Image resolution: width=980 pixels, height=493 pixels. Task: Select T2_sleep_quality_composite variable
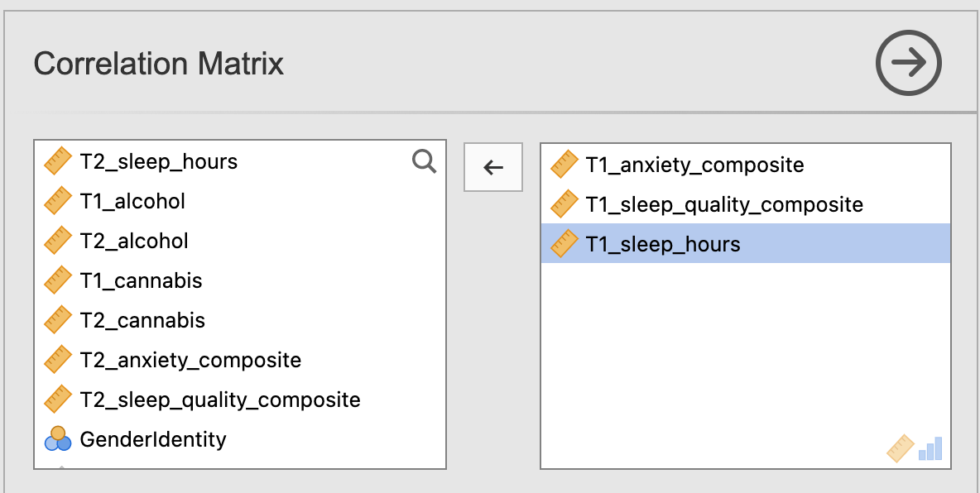(x=240, y=400)
